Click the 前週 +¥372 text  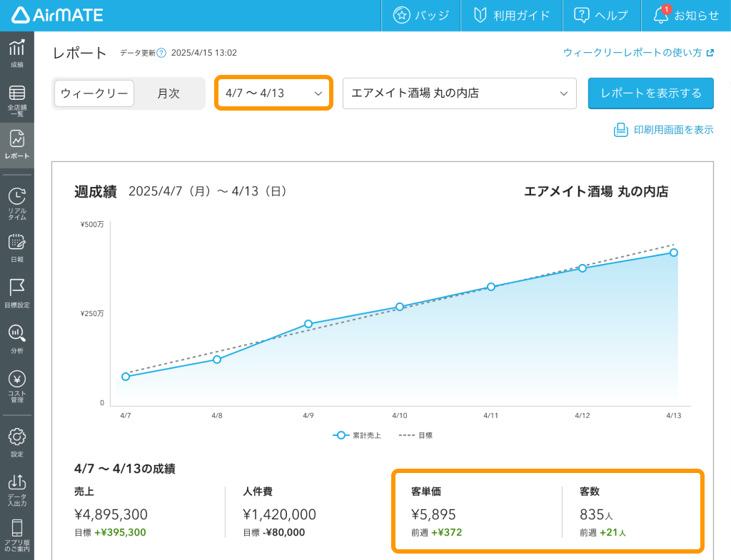(x=436, y=532)
